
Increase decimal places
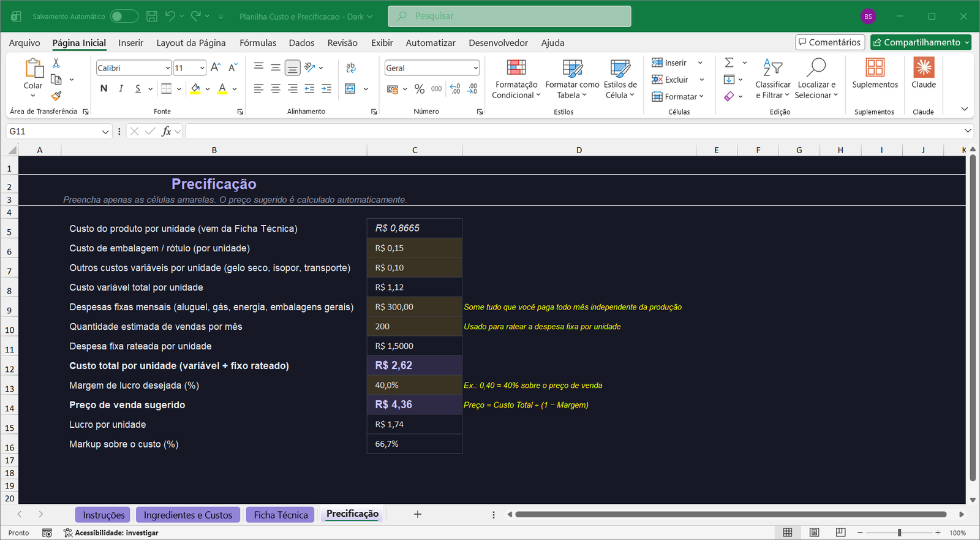tap(455, 89)
